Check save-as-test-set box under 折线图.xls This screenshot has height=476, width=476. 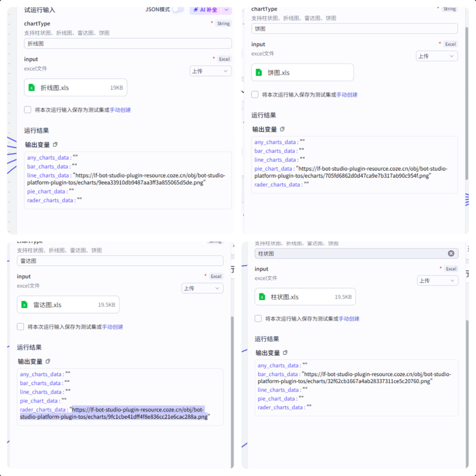pos(28,110)
